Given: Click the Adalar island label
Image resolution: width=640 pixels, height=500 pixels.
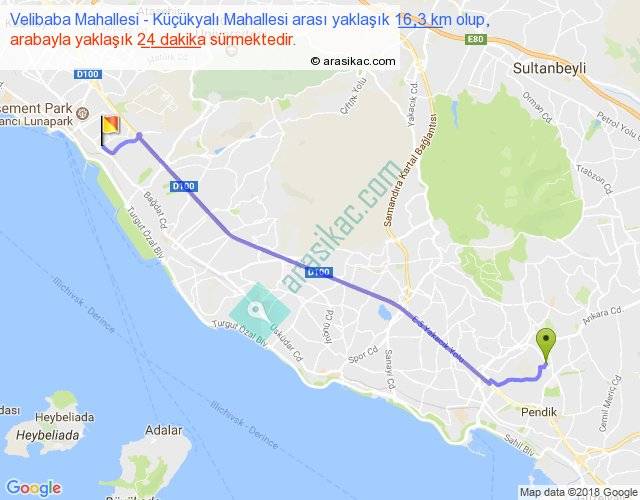Looking at the screenshot, I should pyautogui.click(x=164, y=430).
